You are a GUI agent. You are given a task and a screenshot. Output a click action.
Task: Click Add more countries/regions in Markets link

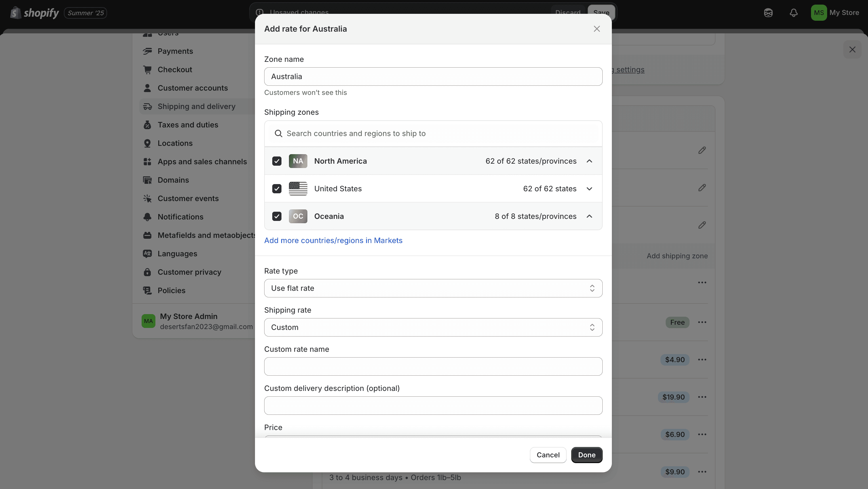pos(333,240)
